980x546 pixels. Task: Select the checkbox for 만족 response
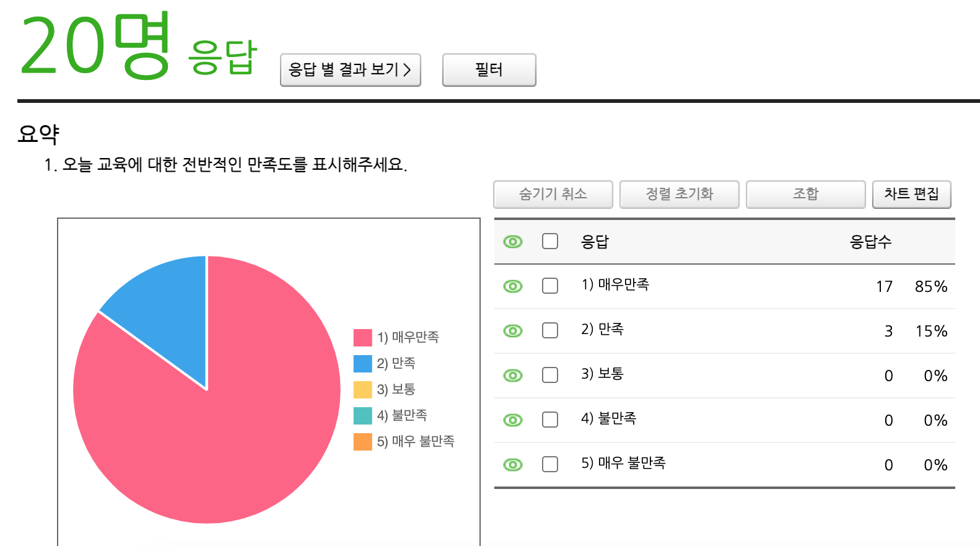(x=550, y=330)
